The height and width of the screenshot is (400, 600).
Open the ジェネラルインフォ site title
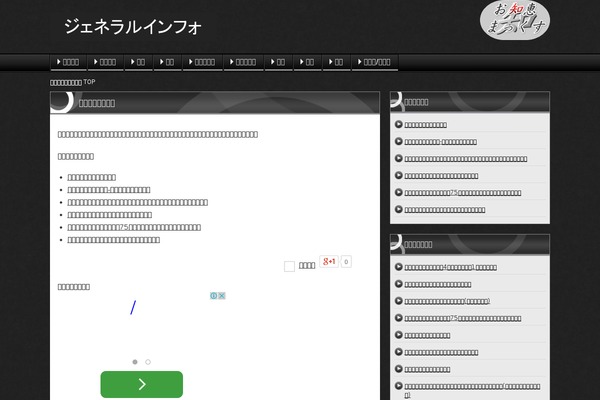coord(132,27)
